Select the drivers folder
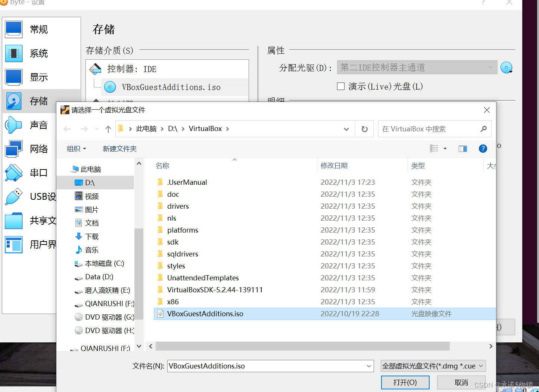Screen dimensions: 539x392 point(178,206)
